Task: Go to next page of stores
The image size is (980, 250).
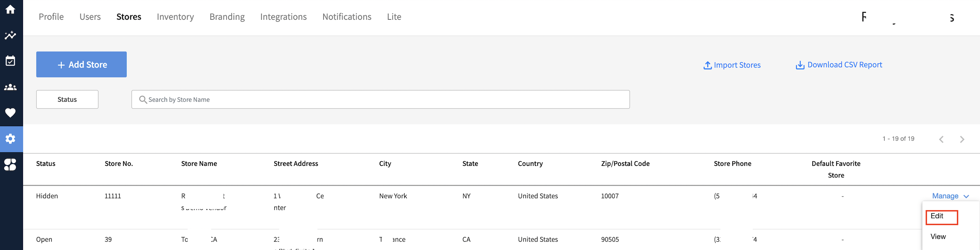Action: (x=962, y=139)
